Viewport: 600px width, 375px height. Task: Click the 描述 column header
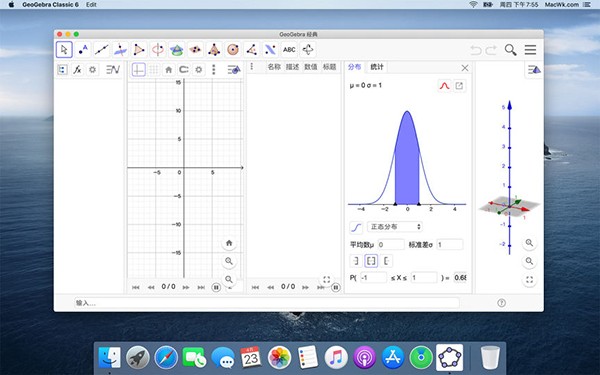292,67
